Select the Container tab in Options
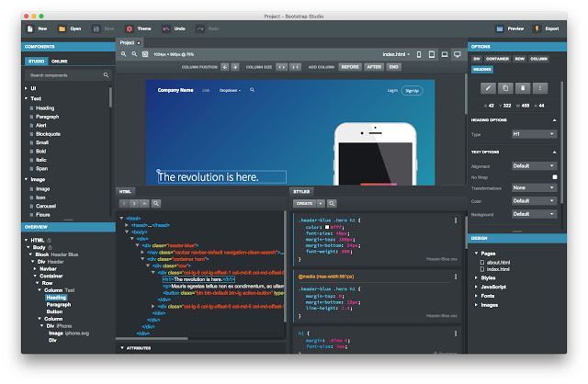The image size is (588, 384). pos(499,58)
